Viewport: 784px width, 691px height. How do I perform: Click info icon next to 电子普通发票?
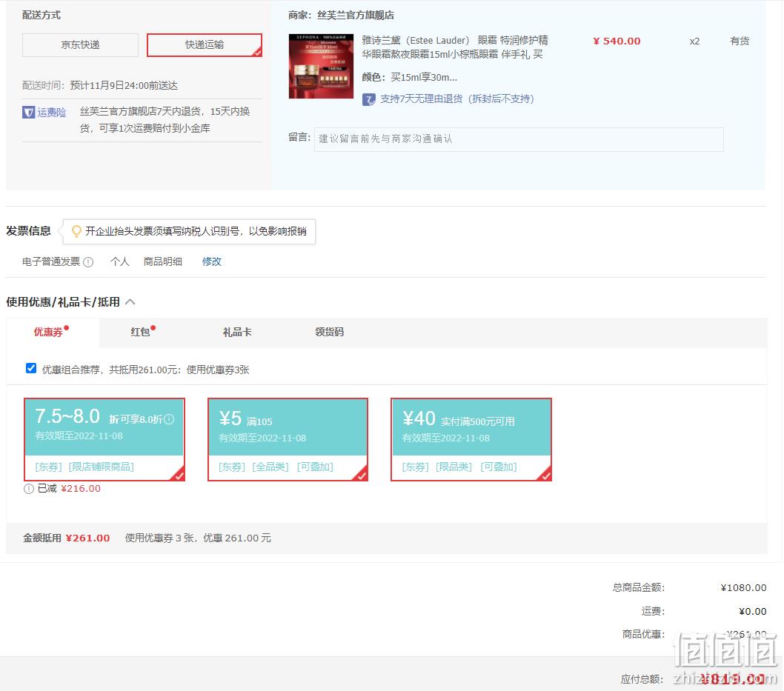[x=88, y=262]
